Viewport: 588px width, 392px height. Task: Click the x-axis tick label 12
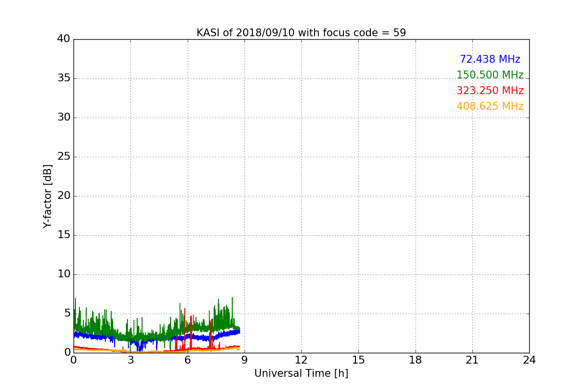[301, 360]
